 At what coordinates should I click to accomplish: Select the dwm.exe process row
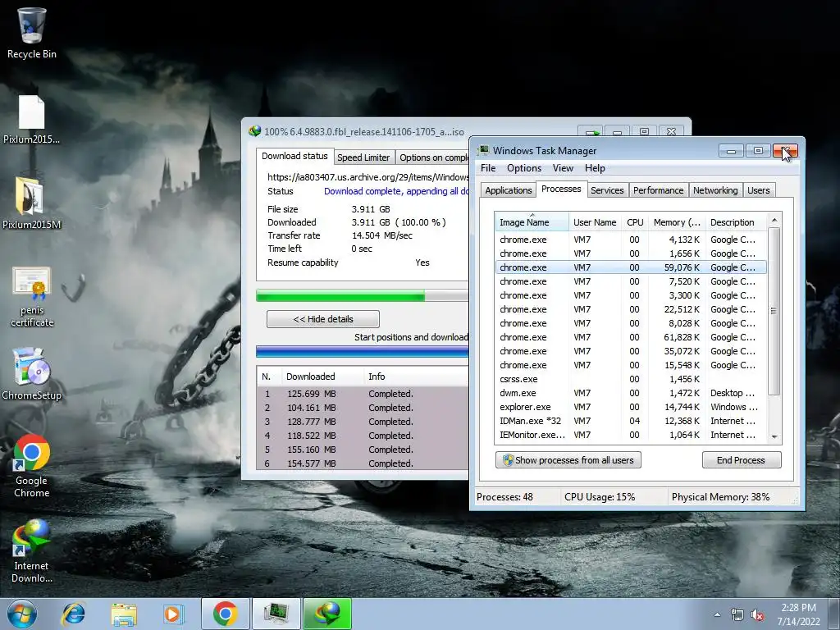[x=631, y=393]
